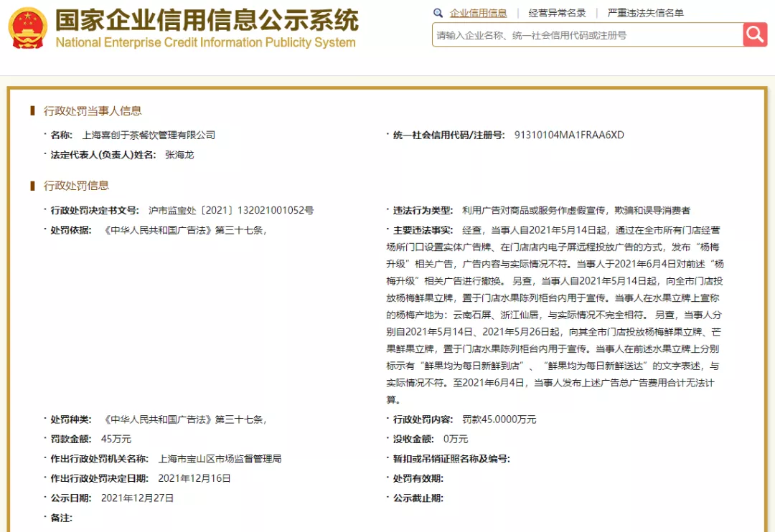Focus the enterprise name search input field
The height and width of the screenshot is (532, 775).
coord(588,34)
